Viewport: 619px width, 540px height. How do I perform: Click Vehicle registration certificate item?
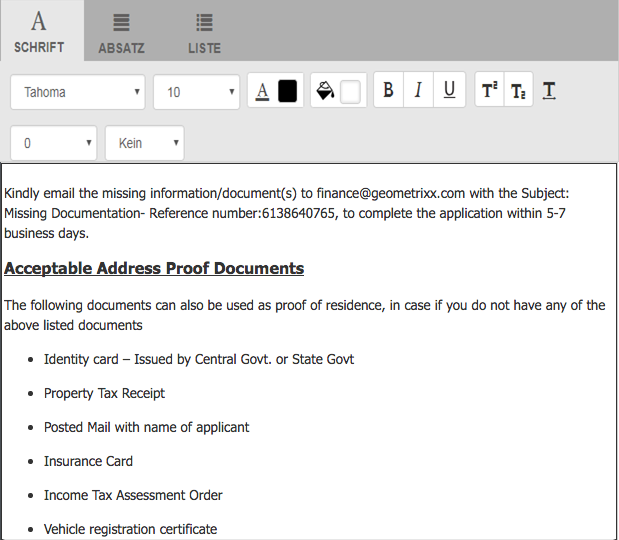point(130,529)
